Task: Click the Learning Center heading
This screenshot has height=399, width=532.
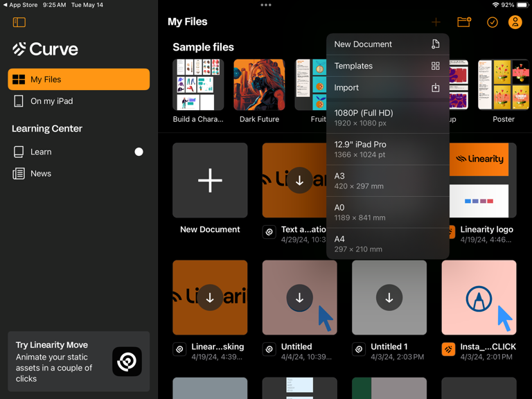Action: (x=47, y=129)
